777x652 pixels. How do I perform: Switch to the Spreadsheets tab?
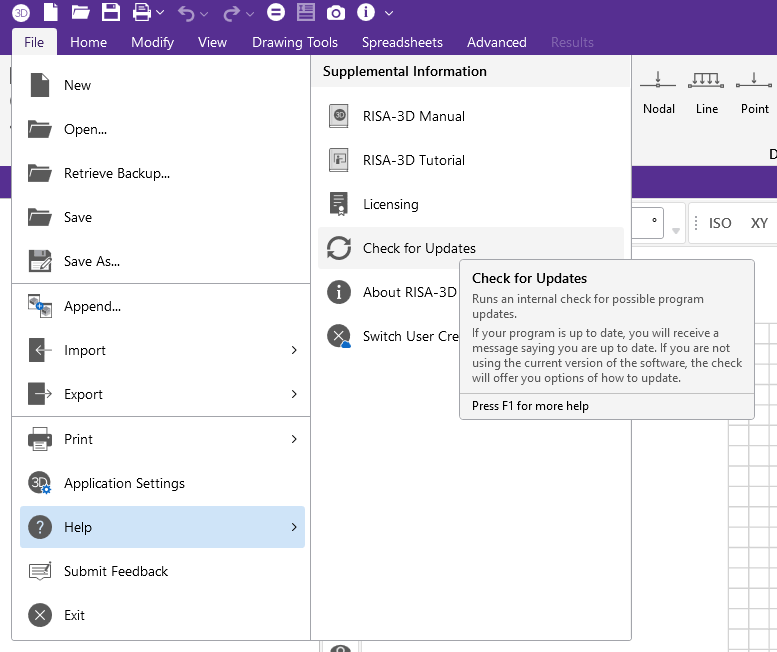tap(402, 42)
